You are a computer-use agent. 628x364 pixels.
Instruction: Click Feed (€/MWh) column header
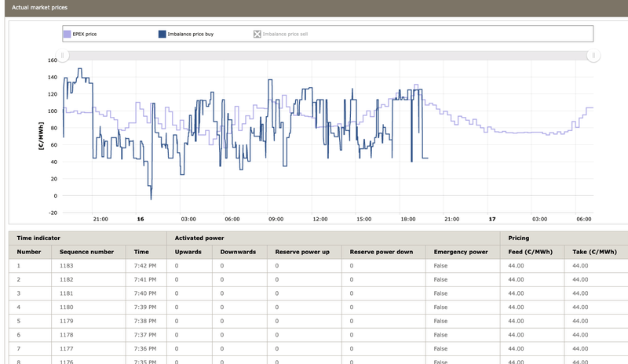pos(530,253)
